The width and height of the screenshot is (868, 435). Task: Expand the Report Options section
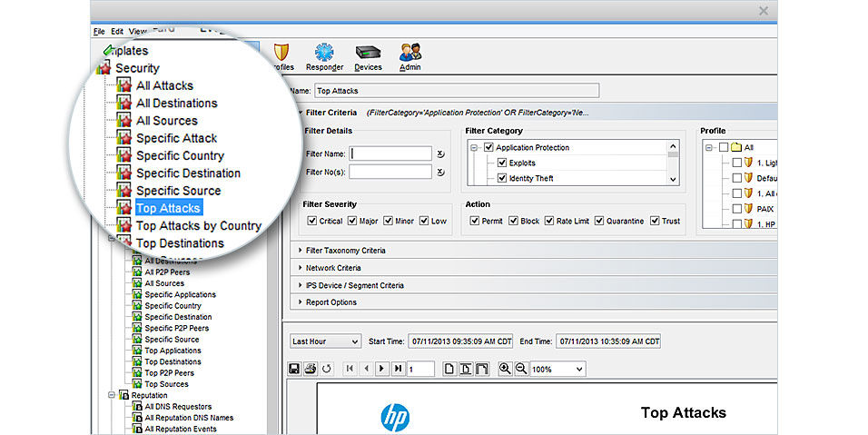(301, 302)
